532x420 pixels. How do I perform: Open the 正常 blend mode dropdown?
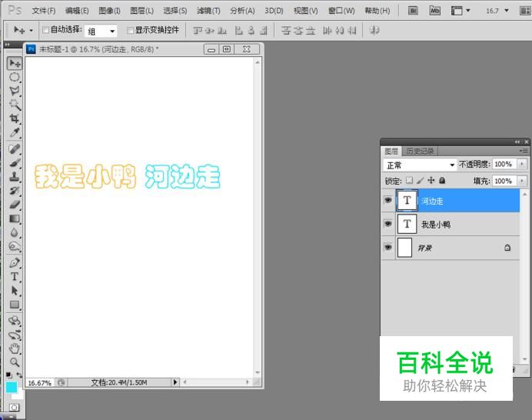[x=419, y=165]
